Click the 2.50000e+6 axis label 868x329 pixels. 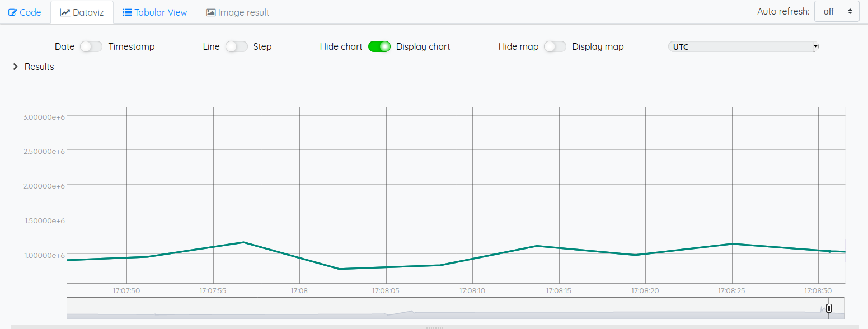pos(44,152)
